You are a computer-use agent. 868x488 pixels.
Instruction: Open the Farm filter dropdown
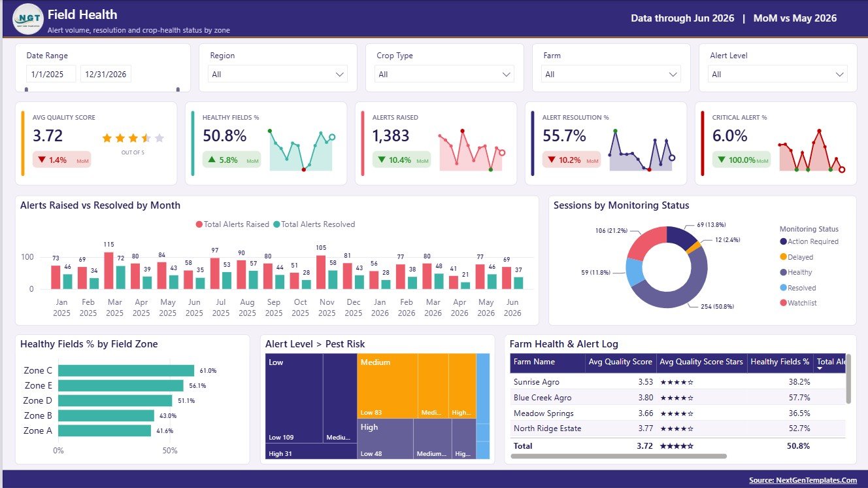tap(611, 74)
